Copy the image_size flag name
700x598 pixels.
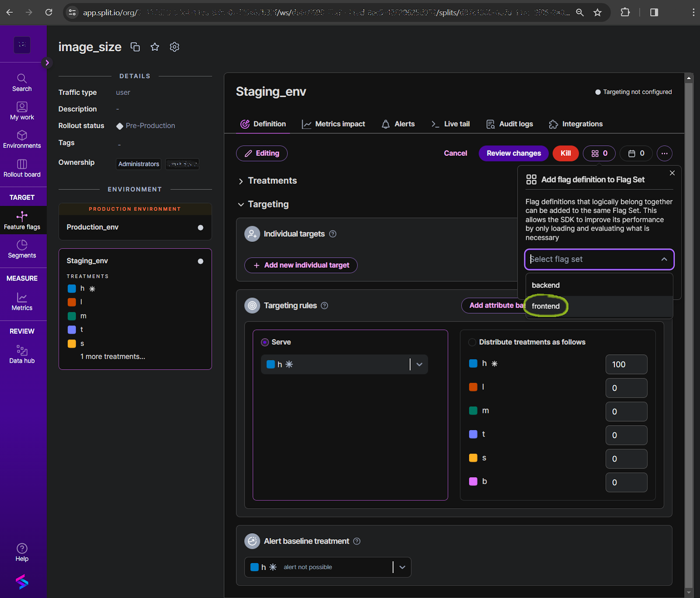click(x=135, y=47)
